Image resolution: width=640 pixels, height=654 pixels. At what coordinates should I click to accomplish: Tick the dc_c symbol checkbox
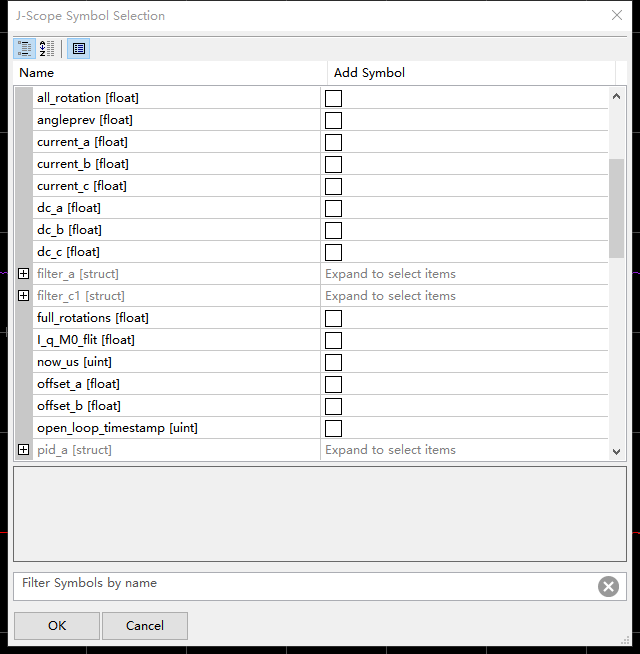[x=334, y=252]
